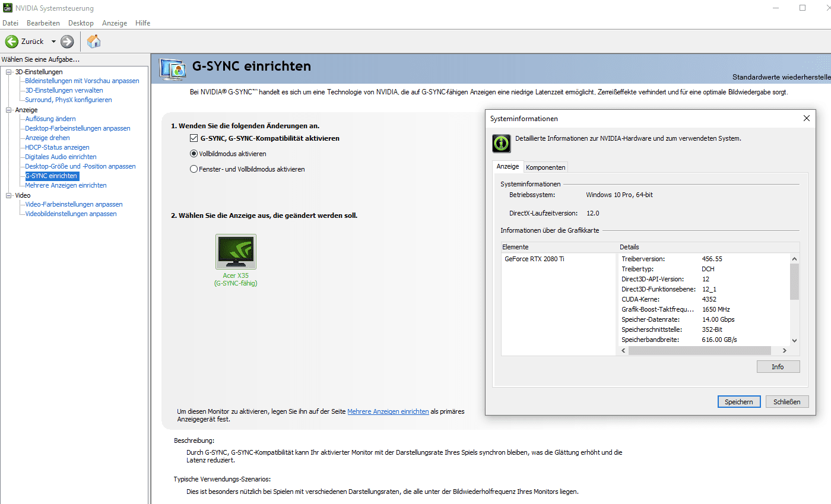Switch to the Komponenten tab
The width and height of the screenshot is (831, 504).
[546, 167]
